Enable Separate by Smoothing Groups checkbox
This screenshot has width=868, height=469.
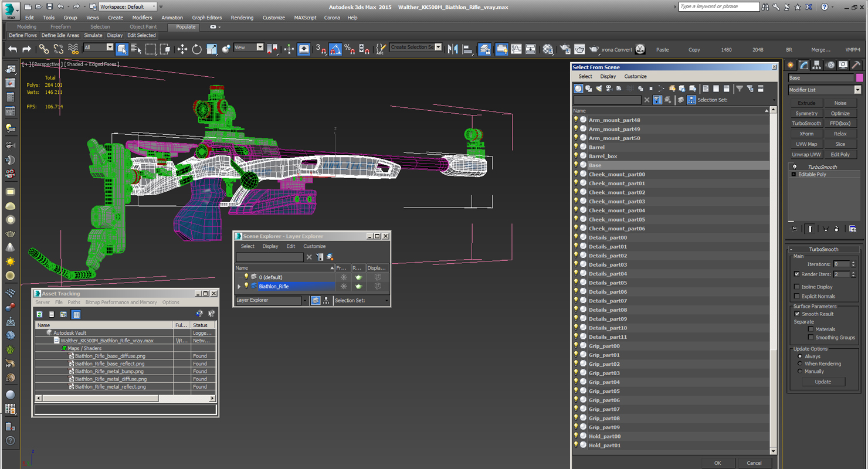click(x=811, y=338)
